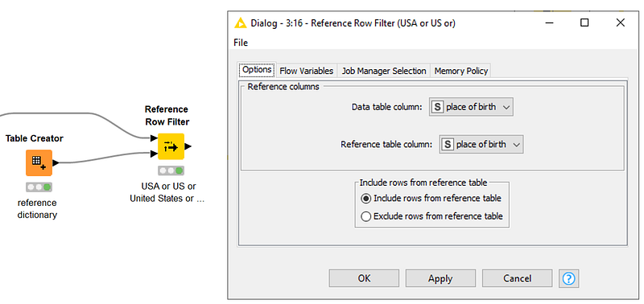
Task: Click the lower input port of Reference Row Filter
Action: click(154, 154)
